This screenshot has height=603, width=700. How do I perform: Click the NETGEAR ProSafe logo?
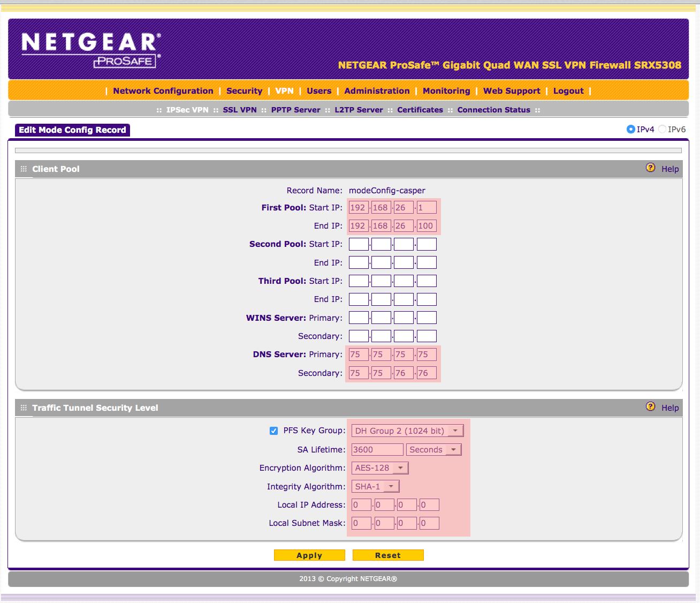point(92,50)
